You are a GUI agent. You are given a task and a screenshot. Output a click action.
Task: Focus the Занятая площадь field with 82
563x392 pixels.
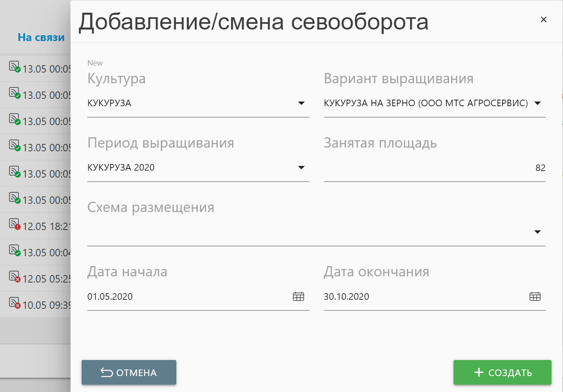pyautogui.click(x=435, y=168)
